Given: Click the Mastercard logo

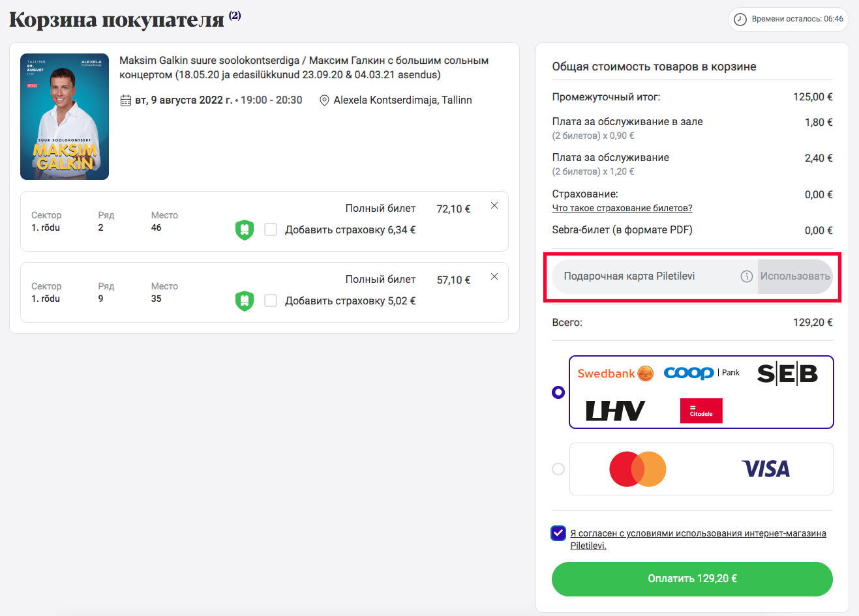Looking at the screenshot, I should [x=638, y=469].
